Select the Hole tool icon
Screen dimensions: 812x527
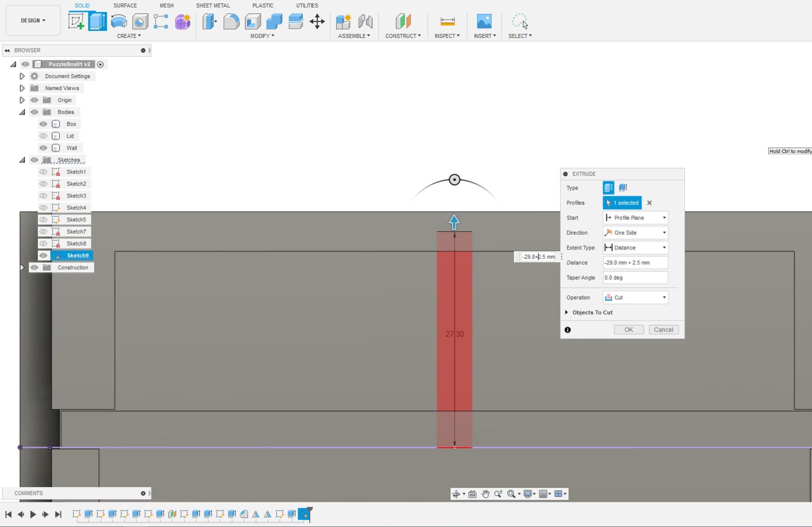[x=140, y=21]
